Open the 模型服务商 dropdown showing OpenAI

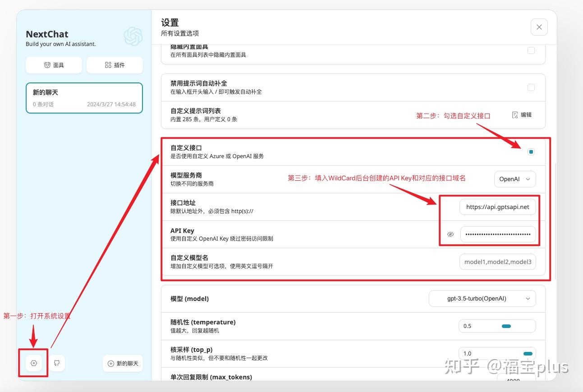(514, 179)
